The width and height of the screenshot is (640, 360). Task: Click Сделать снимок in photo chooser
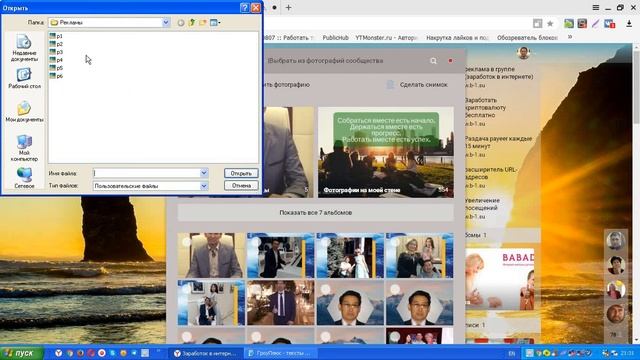(417, 84)
